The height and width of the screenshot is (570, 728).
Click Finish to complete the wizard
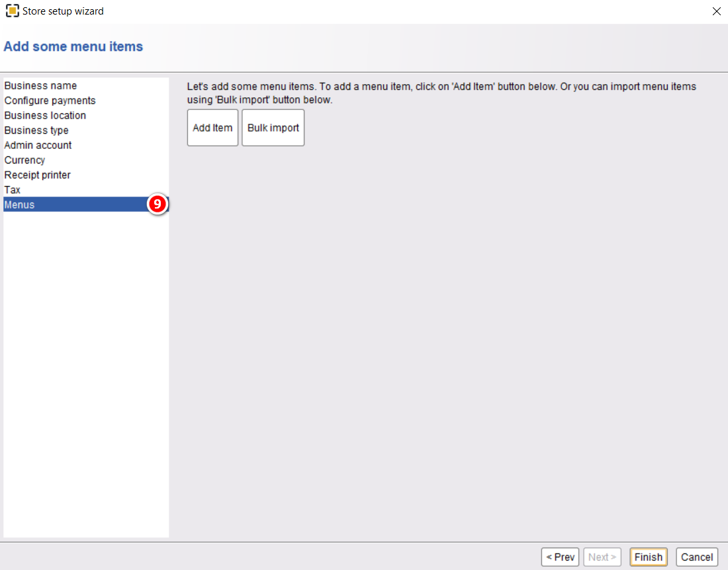click(648, 557)
